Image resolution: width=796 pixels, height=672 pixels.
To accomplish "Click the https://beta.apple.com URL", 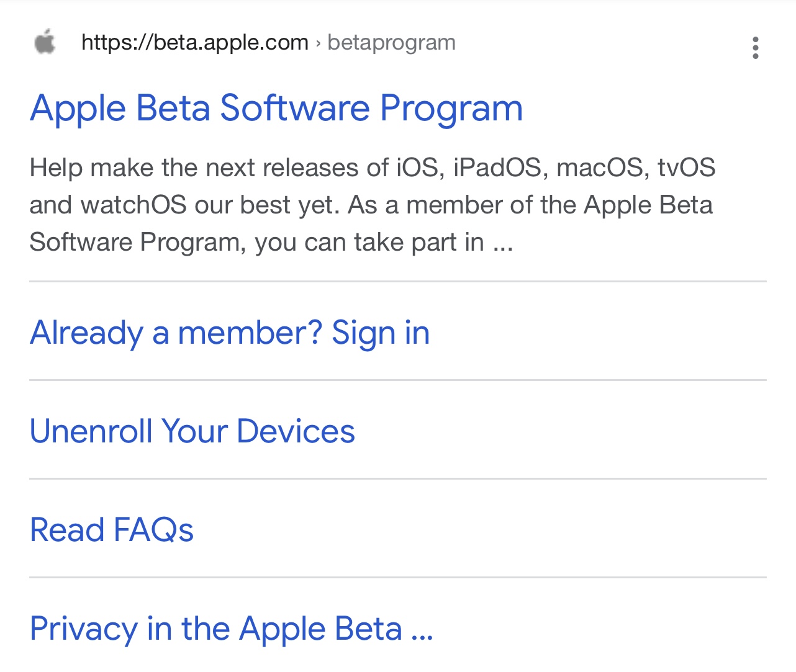I will tap(195, 42).
